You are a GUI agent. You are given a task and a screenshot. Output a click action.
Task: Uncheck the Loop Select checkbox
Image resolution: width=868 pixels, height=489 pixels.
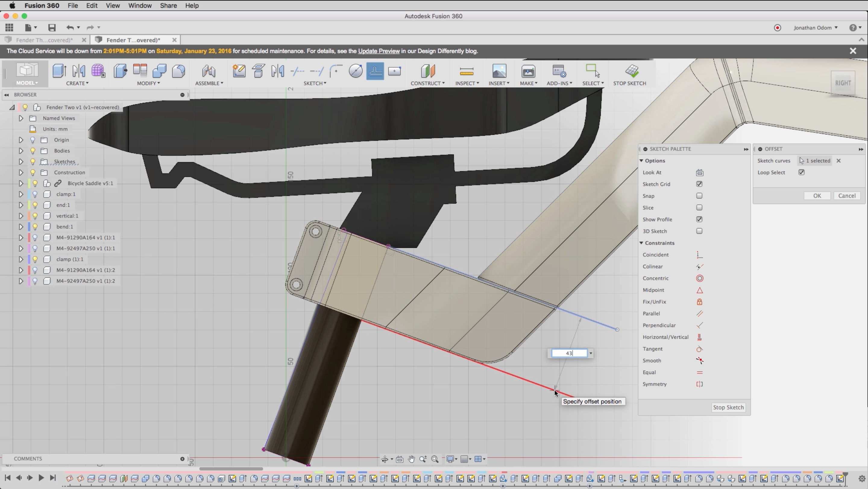(x=801, y=172)
